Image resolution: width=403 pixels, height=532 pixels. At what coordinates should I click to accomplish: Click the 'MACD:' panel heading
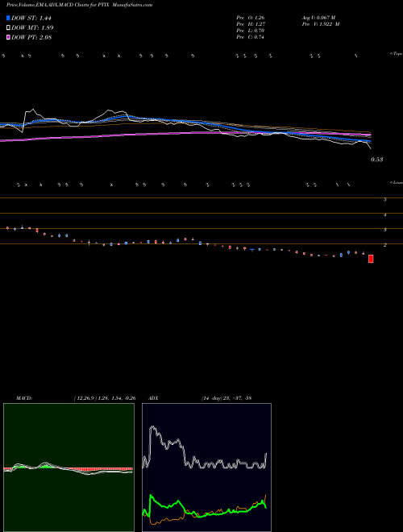click(x=24, y=398)
